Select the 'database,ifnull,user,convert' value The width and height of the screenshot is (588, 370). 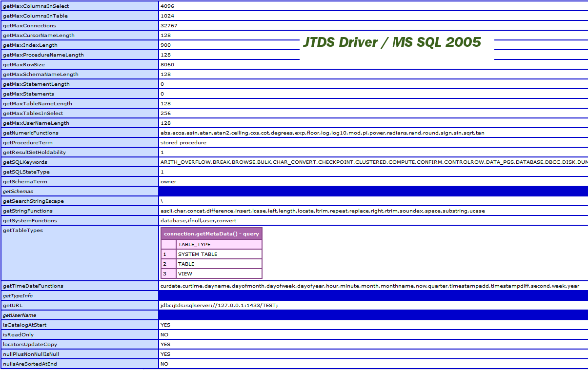click(198, 221)
